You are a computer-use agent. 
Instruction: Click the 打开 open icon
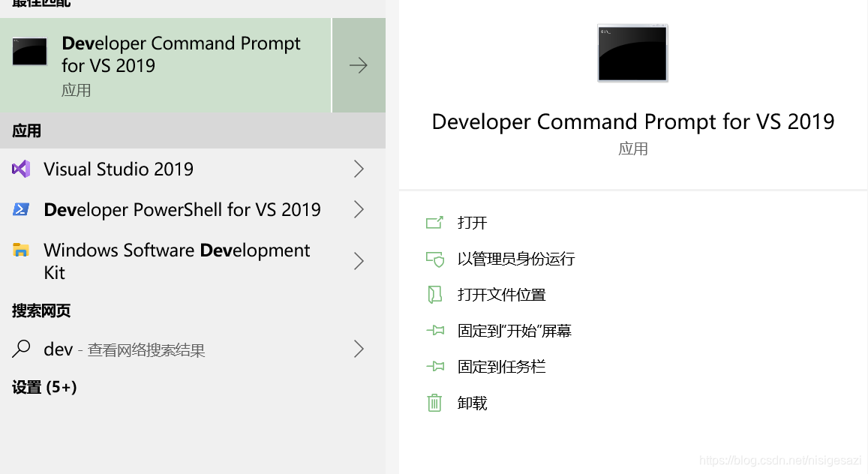(434, 223)
